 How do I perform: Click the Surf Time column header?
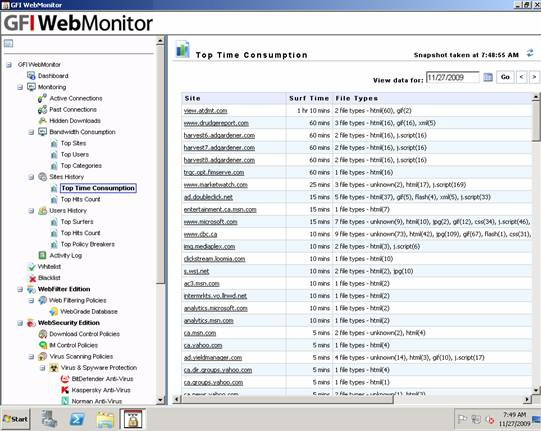(309, 98)
